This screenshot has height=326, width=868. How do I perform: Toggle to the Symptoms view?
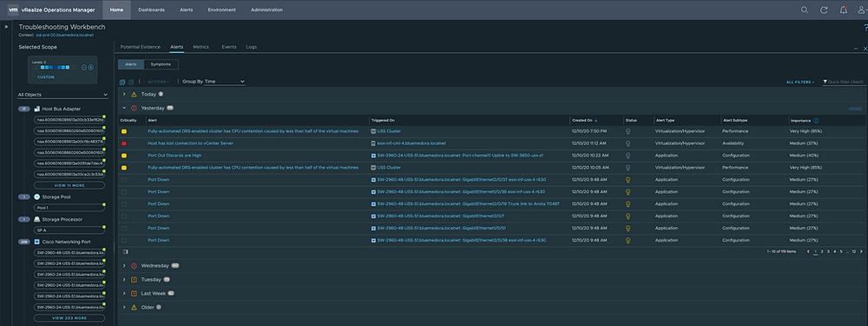[161, 64]
